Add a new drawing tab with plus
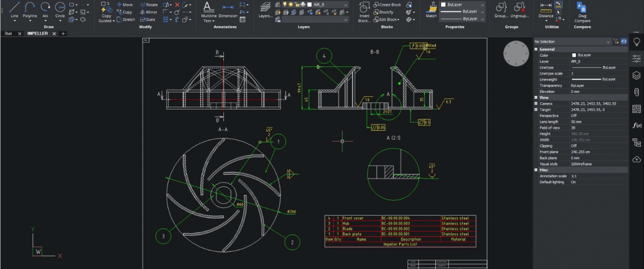The height and width of the screenshot is (269, 644). [63, 33]
